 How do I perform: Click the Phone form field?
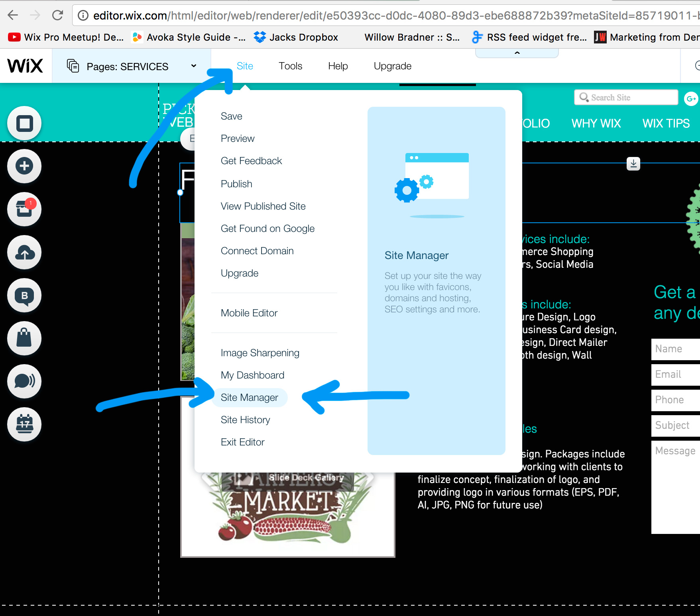tap(676, 400)
